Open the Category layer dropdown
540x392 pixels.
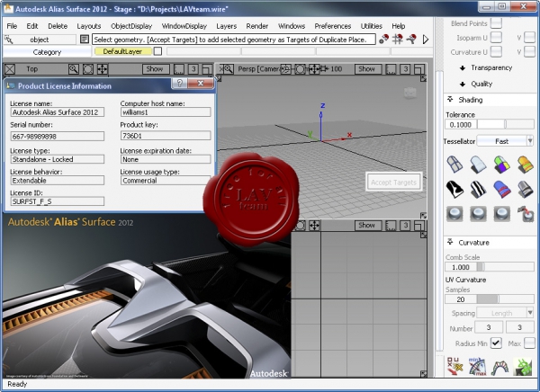(x=47, y=52)
